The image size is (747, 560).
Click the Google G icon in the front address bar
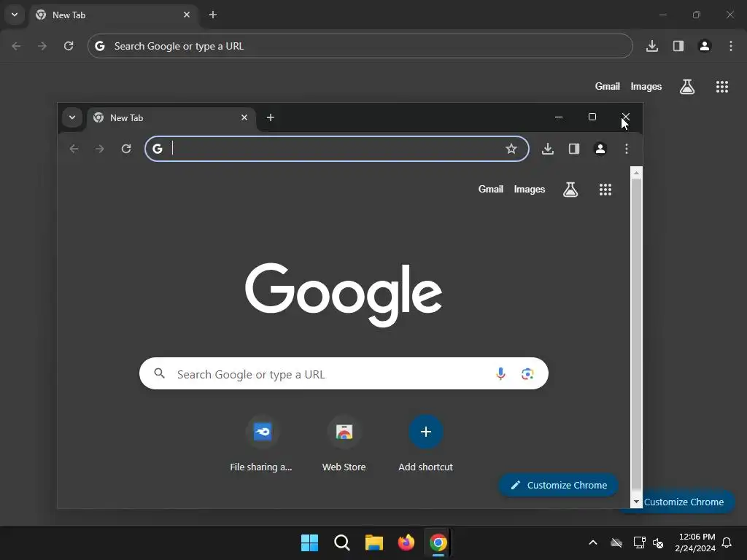(x=158, y=149)
